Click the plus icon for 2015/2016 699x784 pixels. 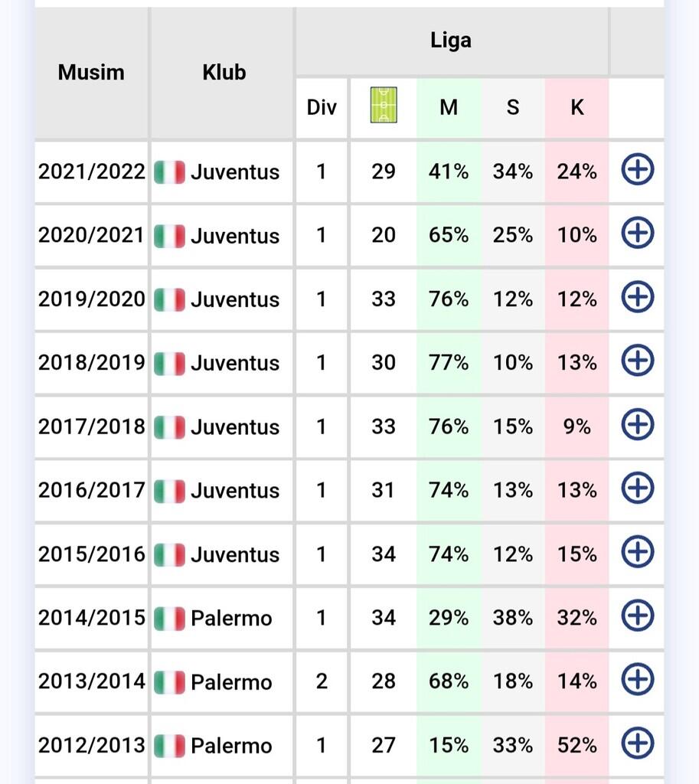(x=637, y=552)
